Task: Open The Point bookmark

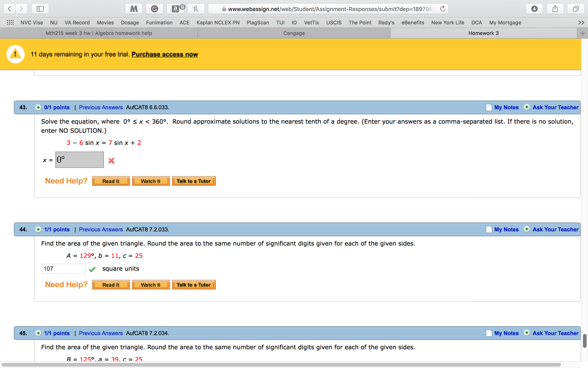Action: tap(360, 23)
